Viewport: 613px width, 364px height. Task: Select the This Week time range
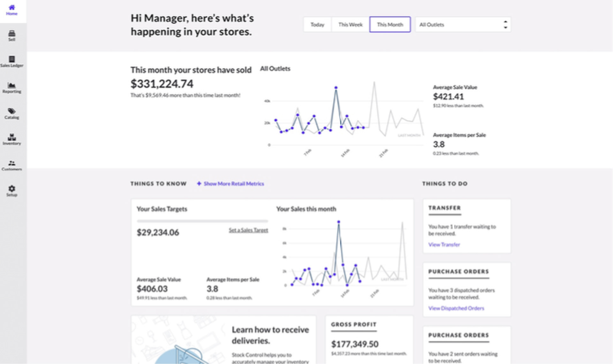point(350,25)
